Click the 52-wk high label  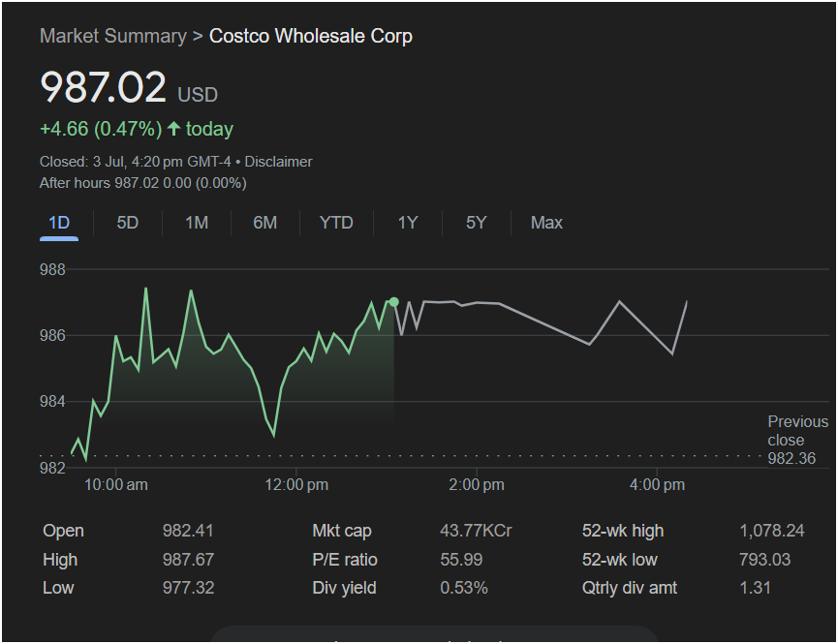[x=623, y=531]
